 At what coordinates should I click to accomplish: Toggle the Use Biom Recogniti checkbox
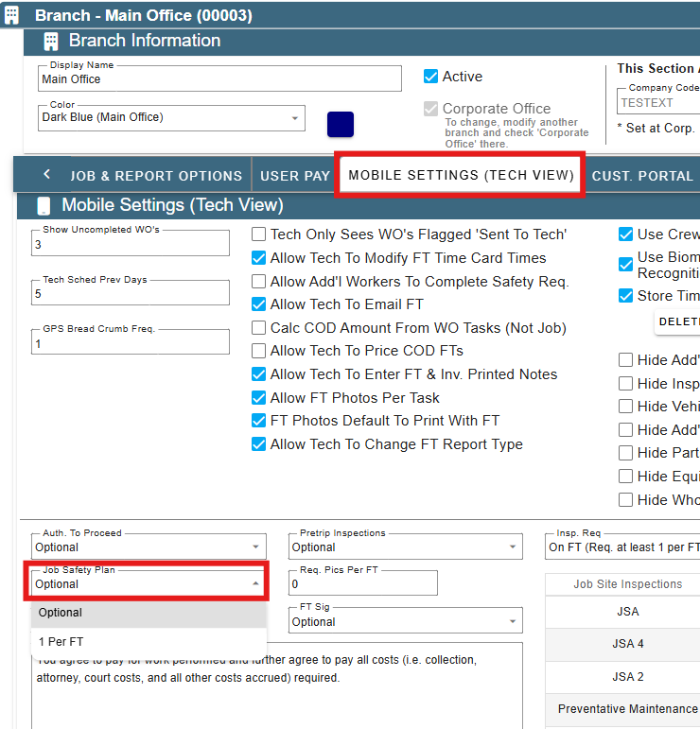625,265
